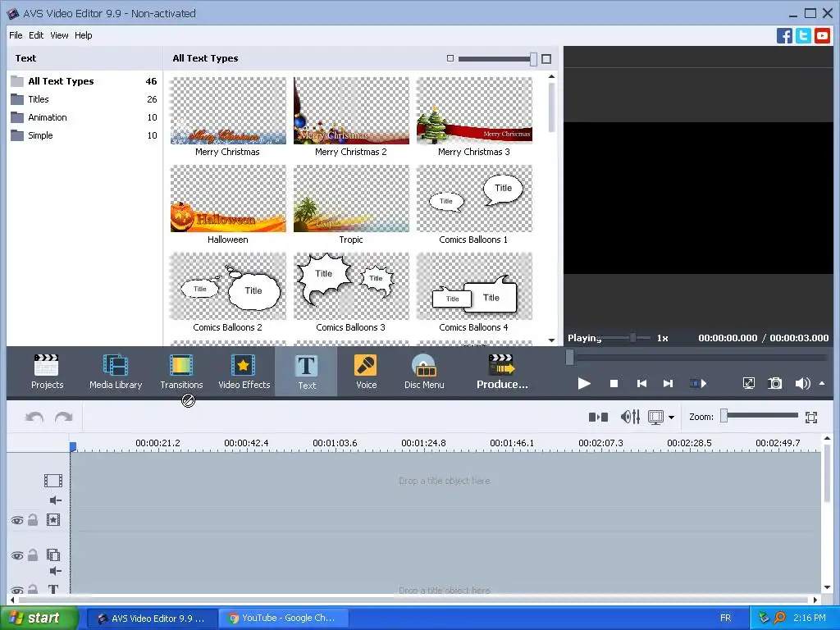Open the Media Library
Screen dimensions: 840x630
[x=115, y=372]
